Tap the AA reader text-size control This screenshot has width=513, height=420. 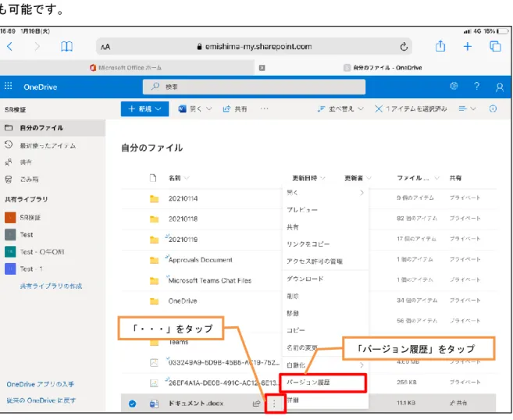tap(105, 47)
